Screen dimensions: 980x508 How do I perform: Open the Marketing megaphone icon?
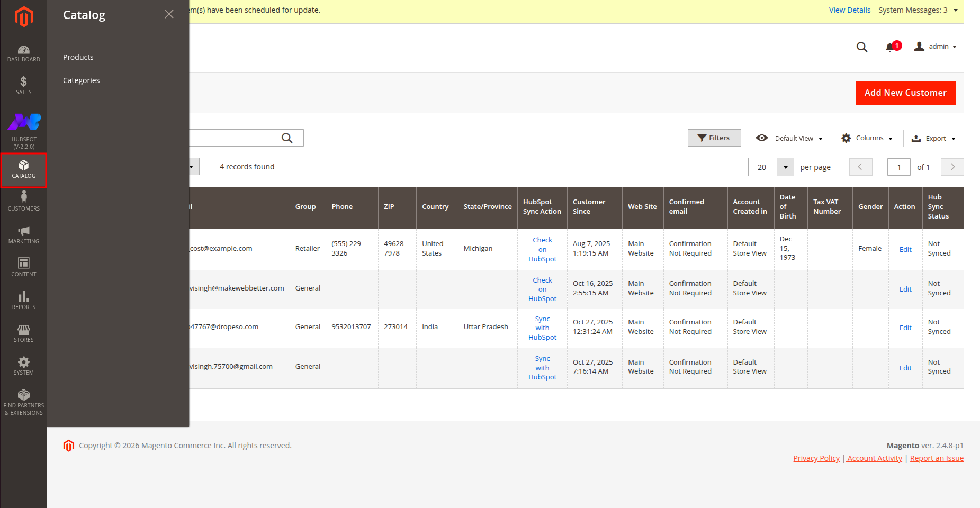tap(23, 234)
